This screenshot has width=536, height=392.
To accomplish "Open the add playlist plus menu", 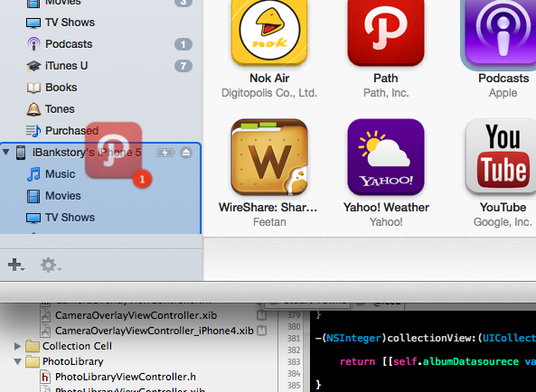I will click(16, 265).
